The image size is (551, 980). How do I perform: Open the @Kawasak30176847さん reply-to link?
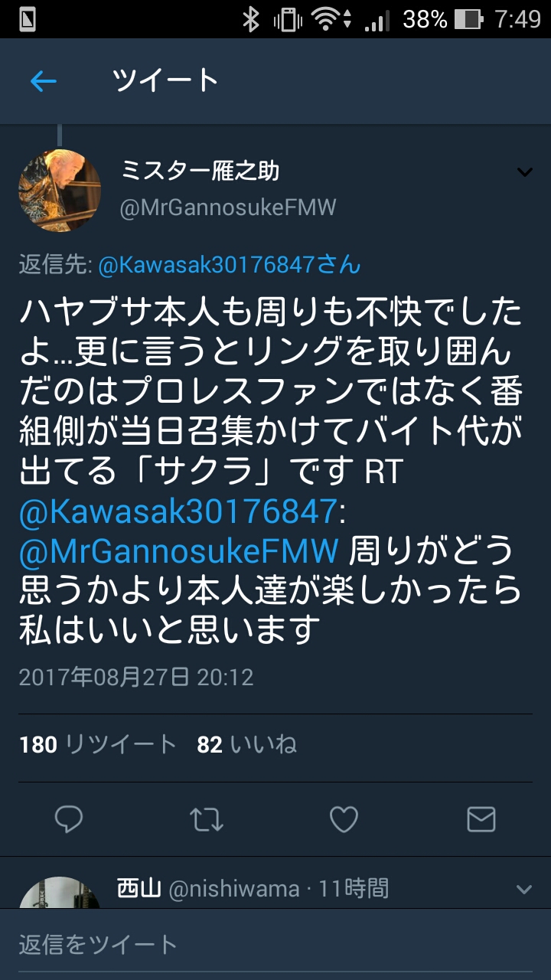click(x=228, y=265)
